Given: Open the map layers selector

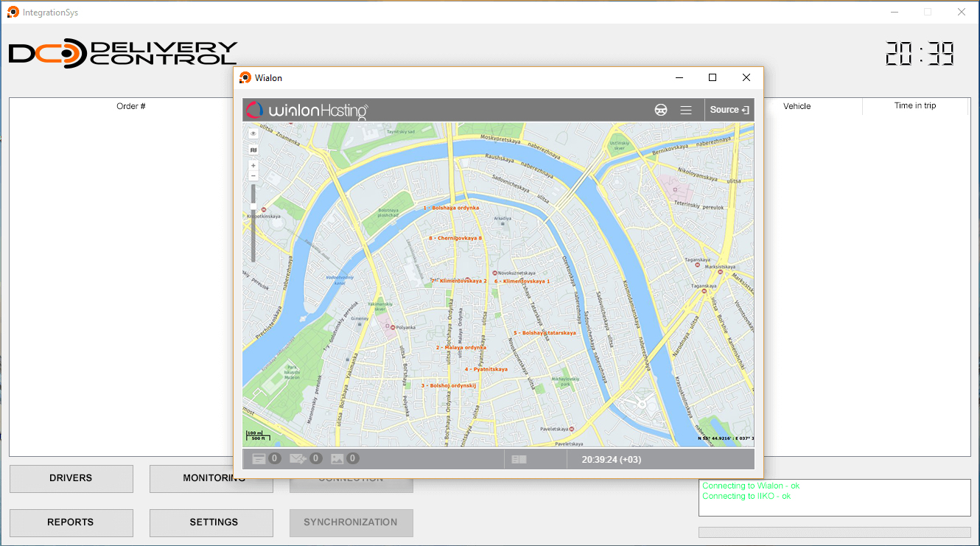Looking at the screenshot, I should [253, 150].
